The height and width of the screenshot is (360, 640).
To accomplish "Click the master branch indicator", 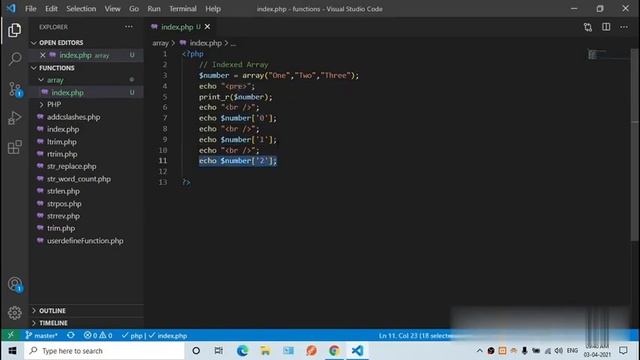I will tap(41, 336).
